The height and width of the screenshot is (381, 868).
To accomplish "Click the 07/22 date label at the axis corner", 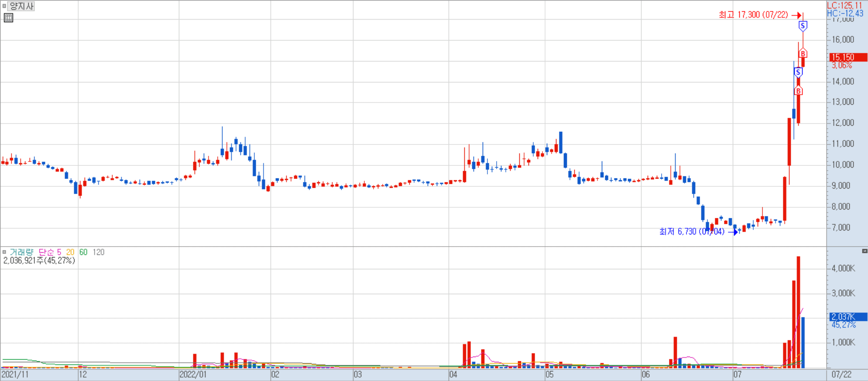I will click(x=841, y=374).
